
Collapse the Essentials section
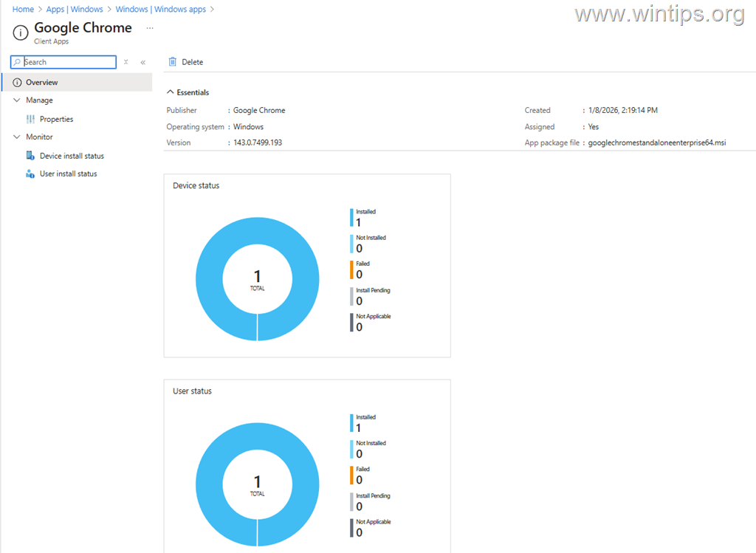[171, 92]
